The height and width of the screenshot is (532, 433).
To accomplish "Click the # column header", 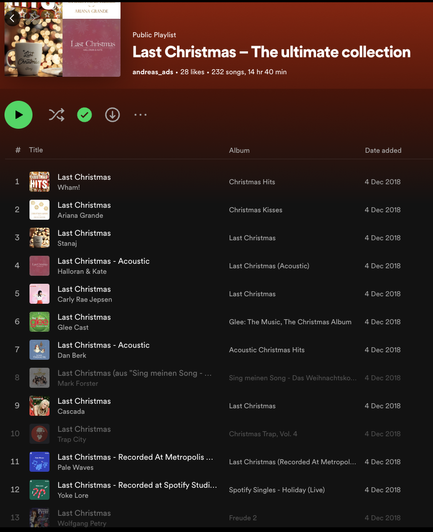I will click(18, 150).
